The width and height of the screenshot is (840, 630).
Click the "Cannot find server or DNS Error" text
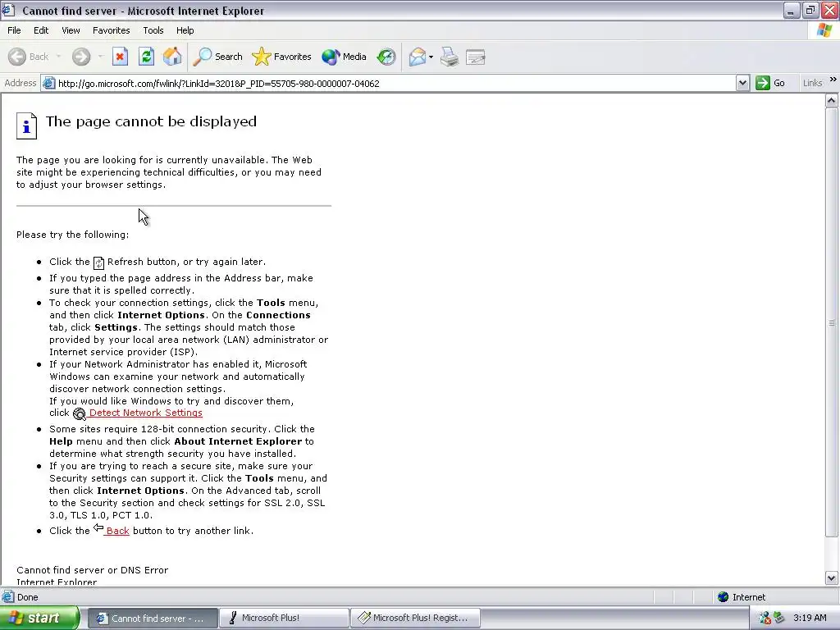click(x=92, y=570)
